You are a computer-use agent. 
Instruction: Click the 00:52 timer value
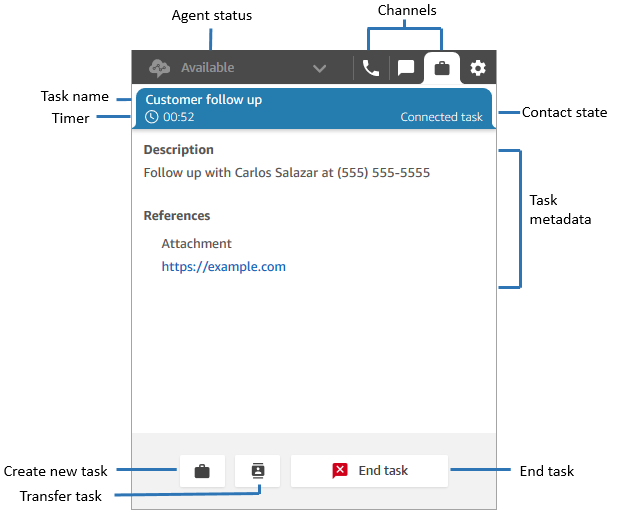pos(178,117)
